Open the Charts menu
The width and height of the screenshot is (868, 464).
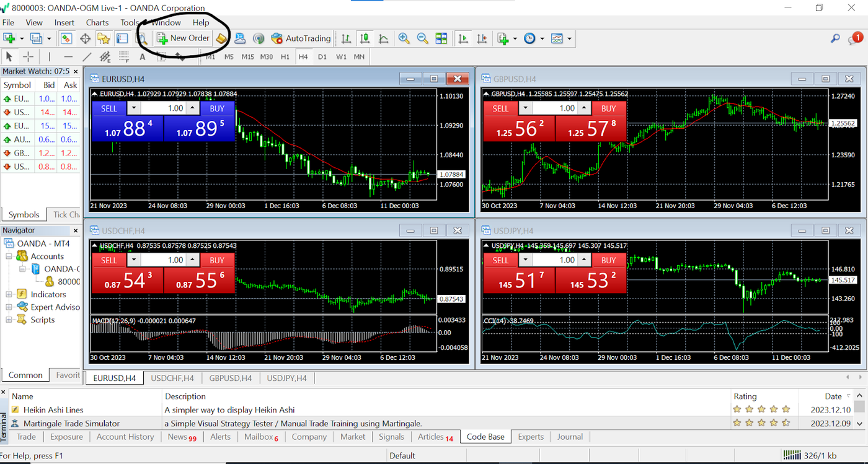point(97,22)
